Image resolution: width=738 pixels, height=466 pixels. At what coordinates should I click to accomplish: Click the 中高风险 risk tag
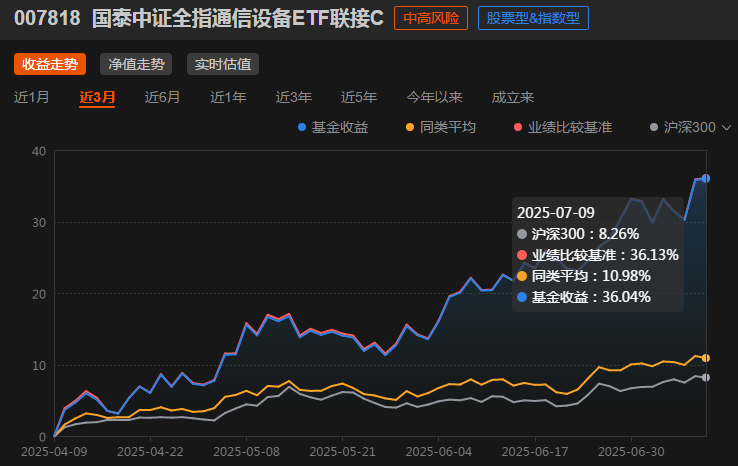(431, 18)
